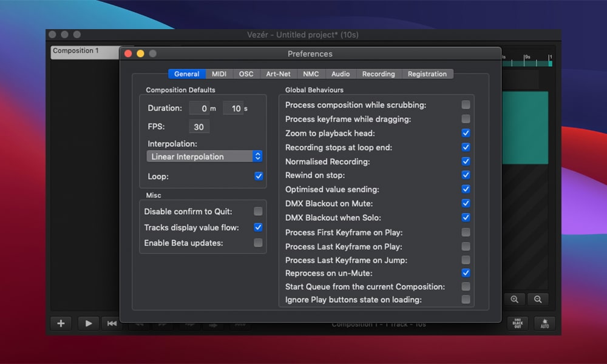Click the zoom out magnifier icon
607x364 pixels.
pos(538,299)
